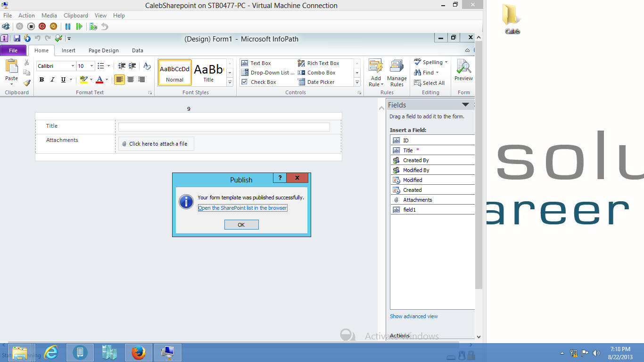644x362 pixels.
Task: Open the File tab in InfoPath
Action: 13,50
